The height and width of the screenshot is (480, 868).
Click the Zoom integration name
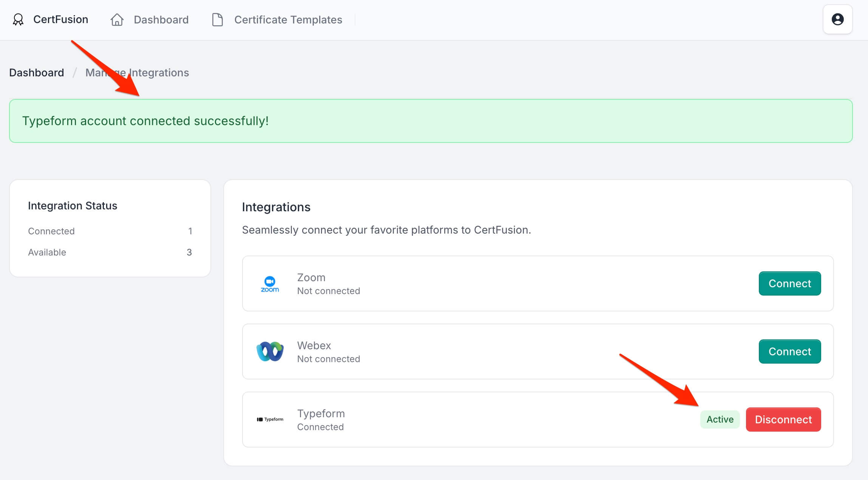tap(311, 277)
